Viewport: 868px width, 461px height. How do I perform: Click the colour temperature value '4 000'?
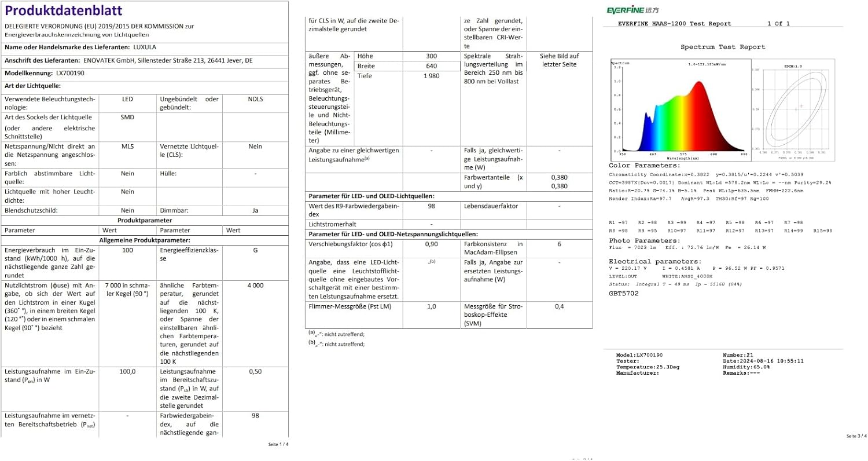[x=255, y=286]
